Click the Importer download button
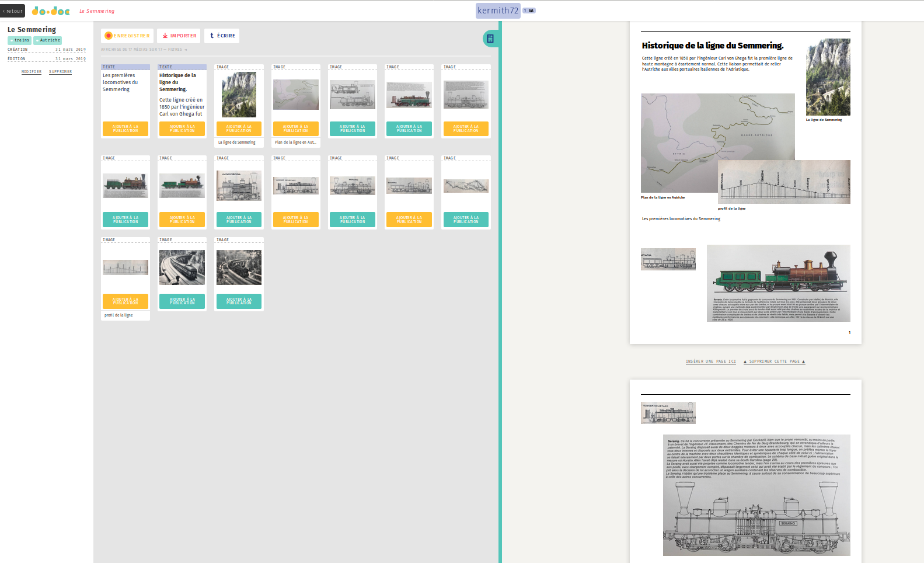The width and height of the screenshot is (924, 563). click(x=179, y=36)
